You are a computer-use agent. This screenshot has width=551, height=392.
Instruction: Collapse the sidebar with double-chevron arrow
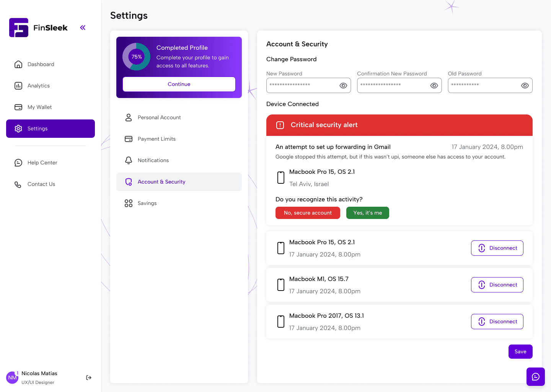tap(83, 28)
